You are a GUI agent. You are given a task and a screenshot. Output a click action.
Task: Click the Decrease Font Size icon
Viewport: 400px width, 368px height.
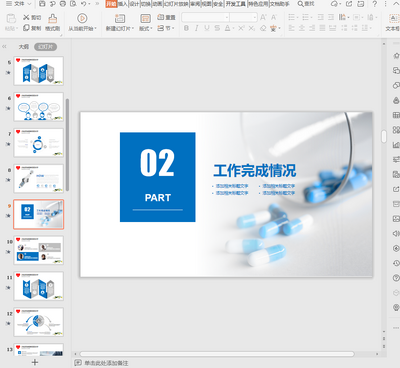(x=274, y=17)
